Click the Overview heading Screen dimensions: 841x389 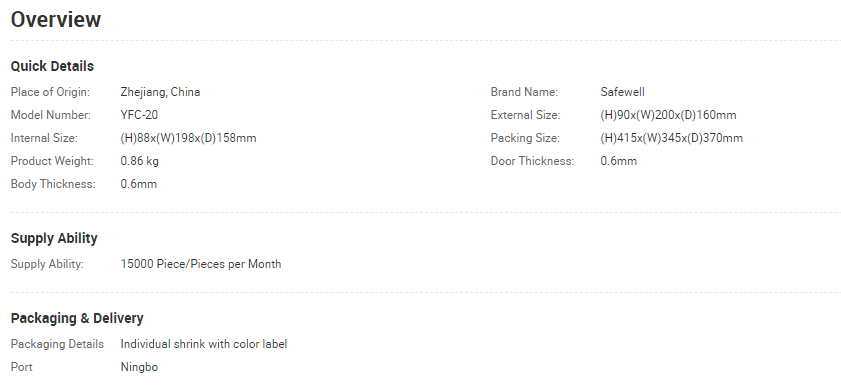56,20
